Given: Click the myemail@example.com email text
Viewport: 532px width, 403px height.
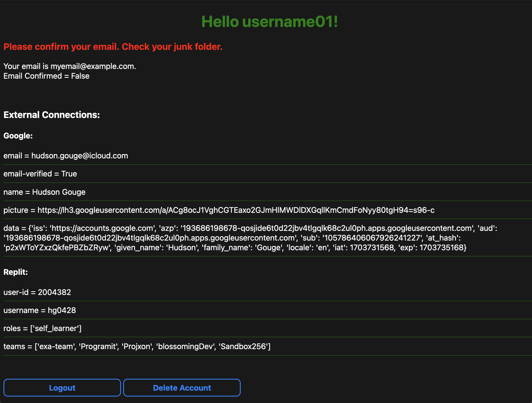Looking at the screenshot, I should pos(93,66).
